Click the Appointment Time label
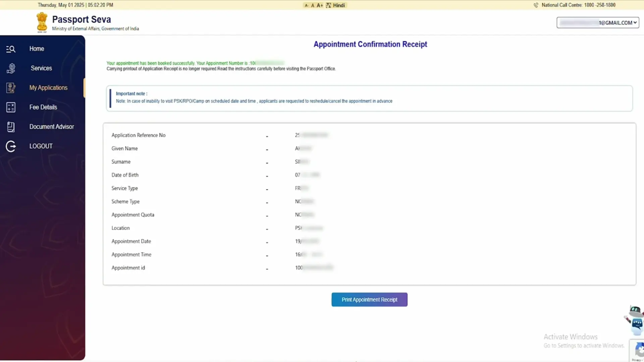This screenshot has height=362, width=644. click(131, 255)
